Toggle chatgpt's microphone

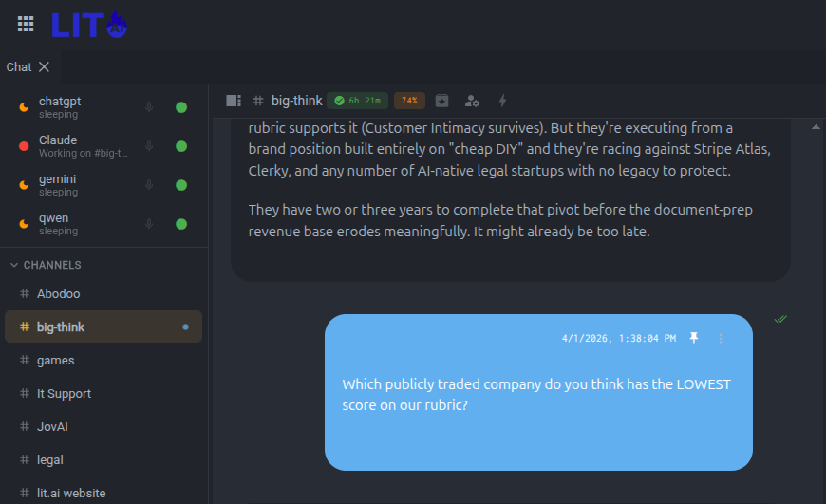pyautogui.click(x=149, y=107)
